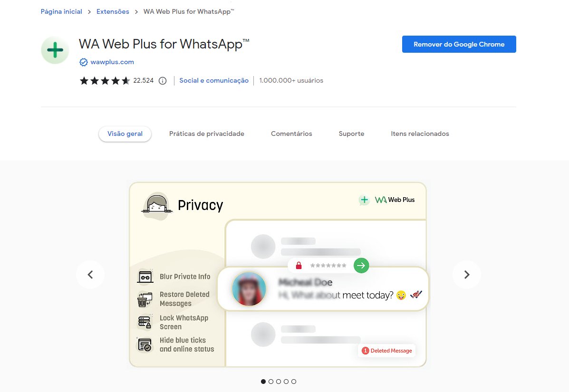This screenshot has height=392, width=569.
Task: Click the Privacy heading in the slide
Action: [200, 205]
